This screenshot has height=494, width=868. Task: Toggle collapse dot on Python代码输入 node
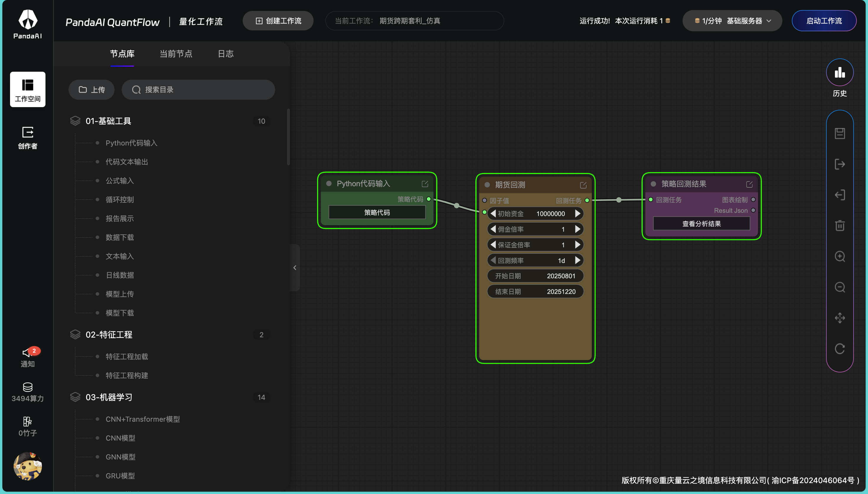point(329,184)
